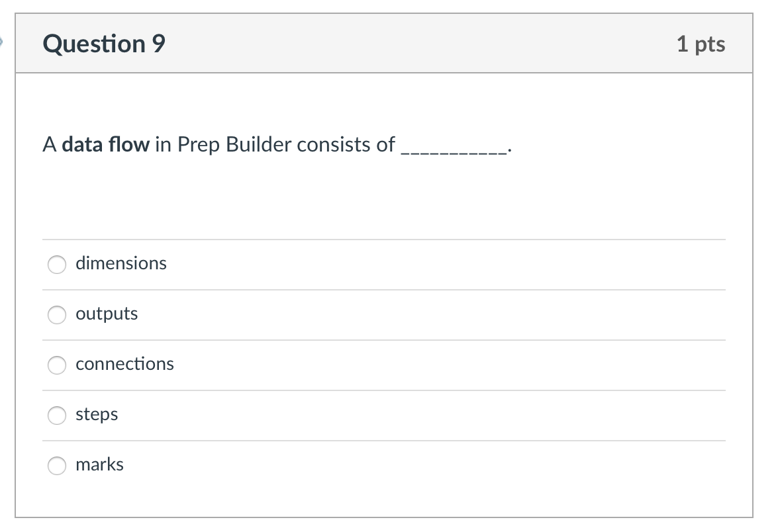Image resolution: width=780 pixels, height=532 pixels.
Task: Click the connections answer label
Action: pos(125,364)
